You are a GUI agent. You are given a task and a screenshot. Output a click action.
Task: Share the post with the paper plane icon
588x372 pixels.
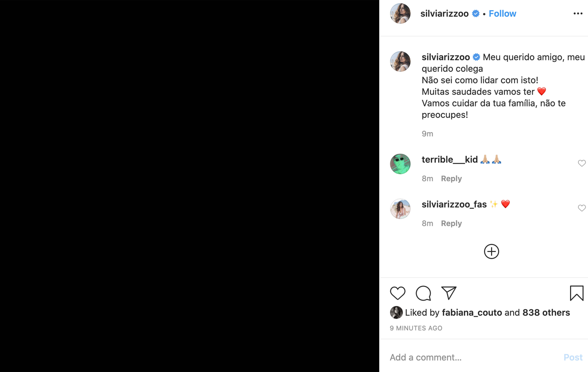(x=449, y=293)
